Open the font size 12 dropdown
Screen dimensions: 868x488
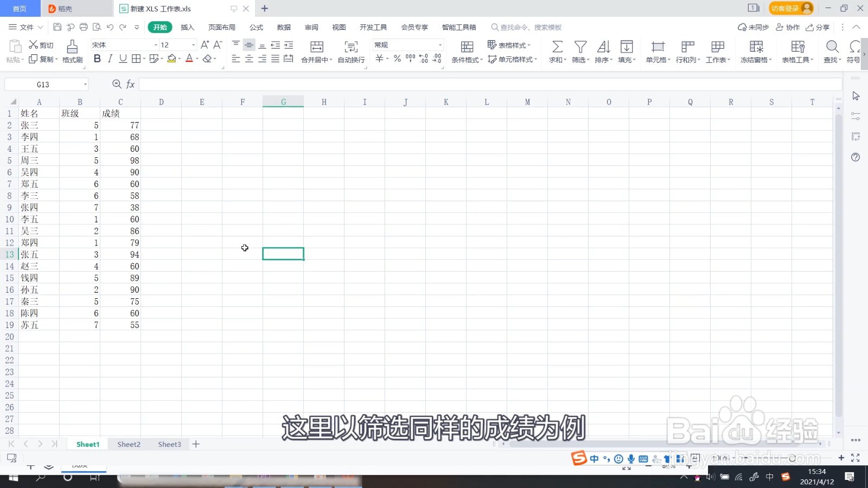[194, 45]
